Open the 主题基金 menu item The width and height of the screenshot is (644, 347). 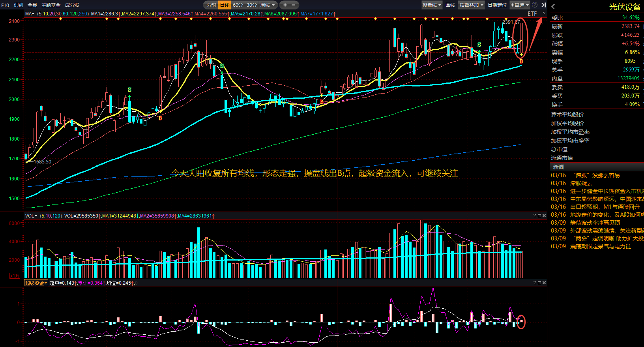[51, 5]
